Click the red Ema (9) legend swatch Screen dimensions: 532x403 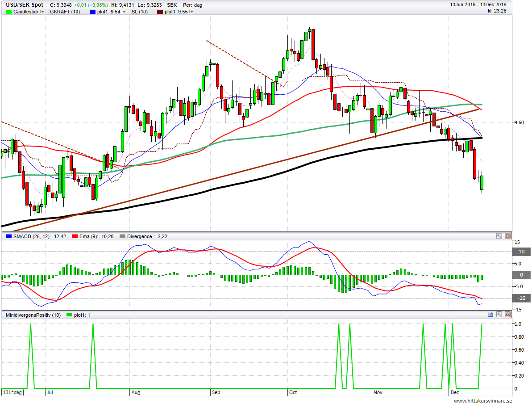click(75, 236)
